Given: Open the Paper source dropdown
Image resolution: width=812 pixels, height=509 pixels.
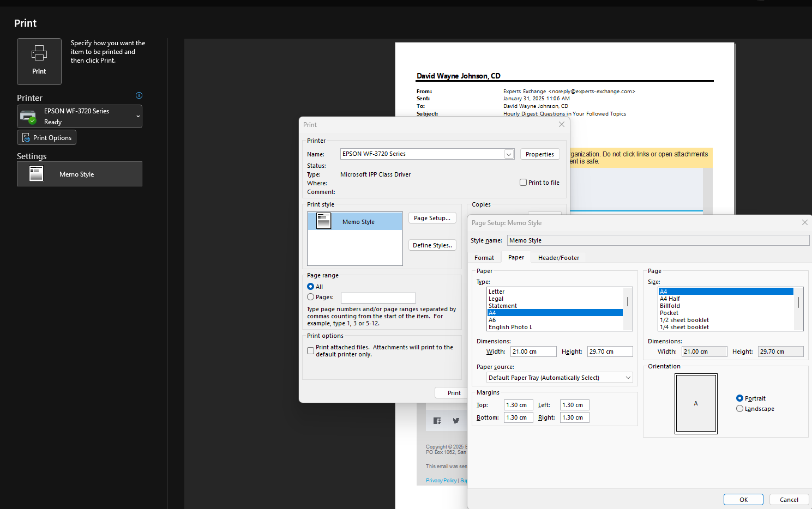Looking at the screenshot, I should click(x=628, y=377).
